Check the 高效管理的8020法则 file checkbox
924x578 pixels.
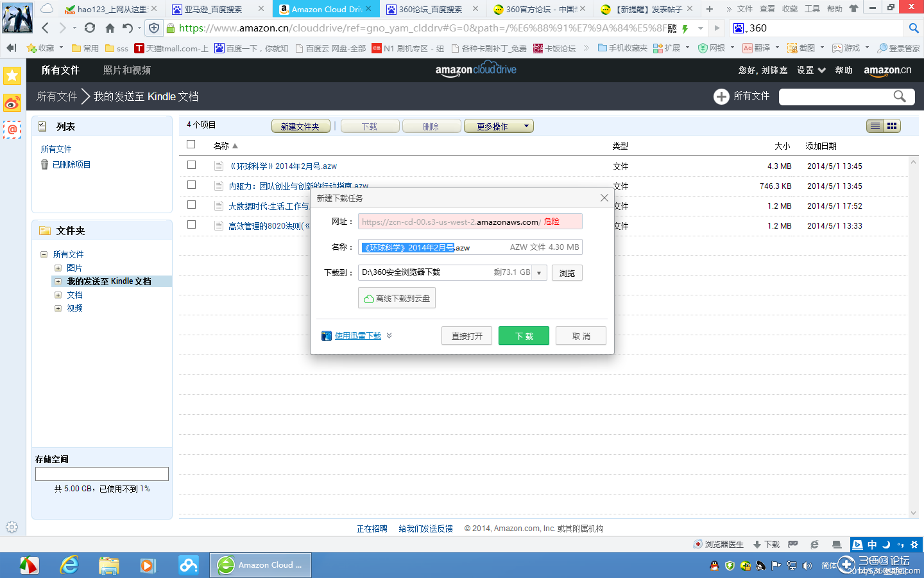pos(191,225)
